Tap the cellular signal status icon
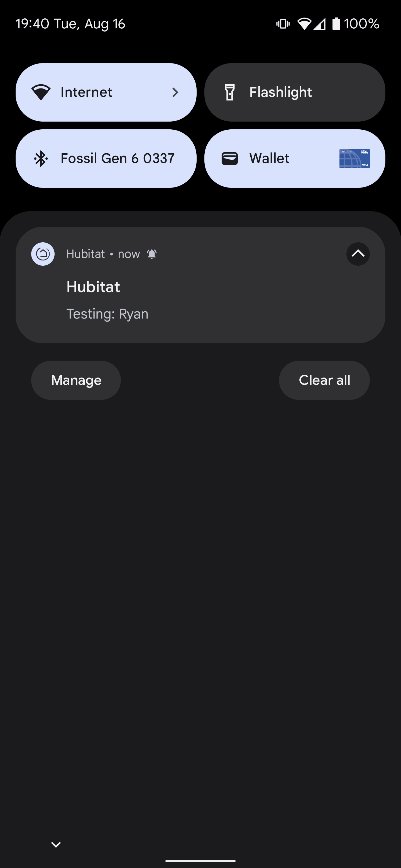The height and width of the screenshot is (868, 401). click(319, 24)
